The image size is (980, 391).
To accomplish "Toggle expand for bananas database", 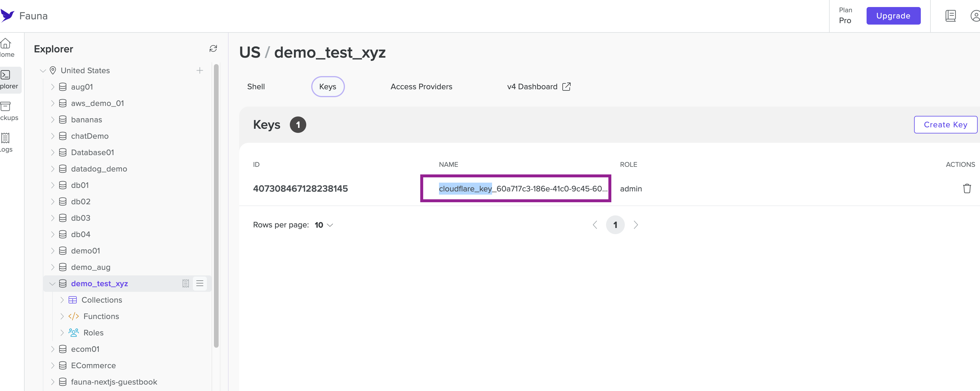I will coord(53,120).
